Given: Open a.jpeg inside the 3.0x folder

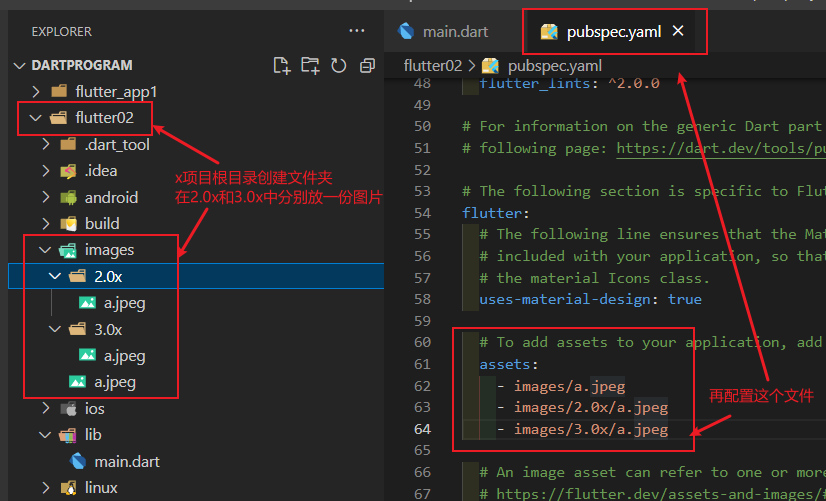Looking at the screenshot, I should (x=124, y=356).
